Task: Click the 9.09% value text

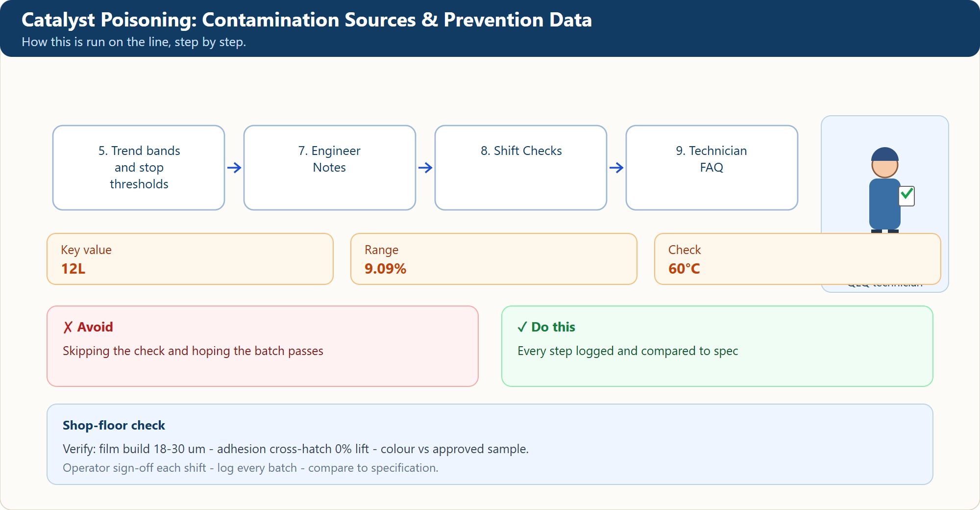Action: pyautogui.click(x=385, y=269)
